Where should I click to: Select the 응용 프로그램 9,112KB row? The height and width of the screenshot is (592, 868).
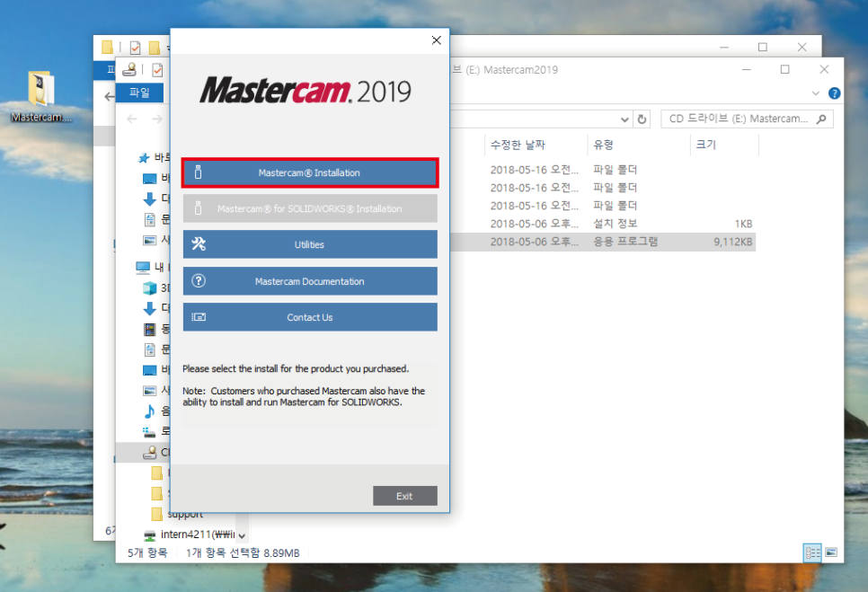pyautogui.click(x=604, y=242)
